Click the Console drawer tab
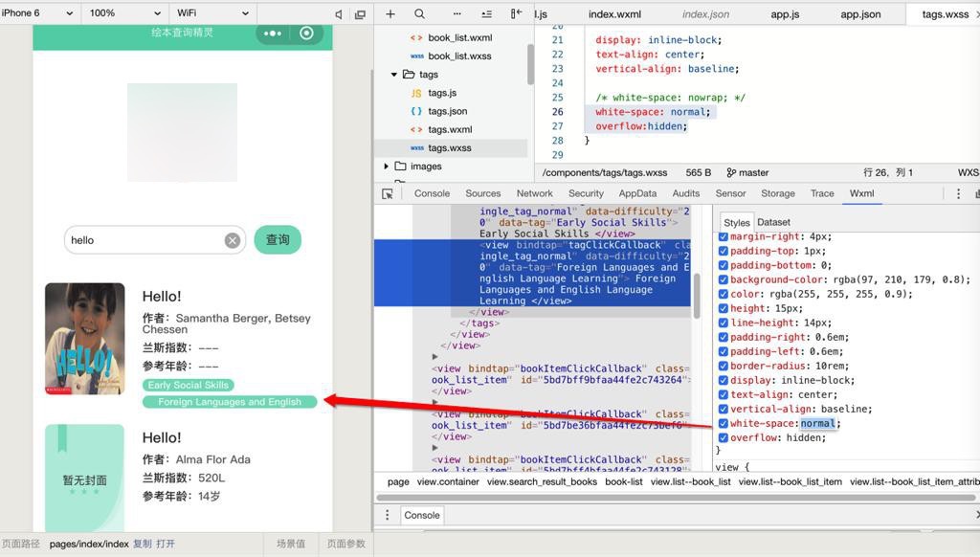Viewport: 980px width, 557px height. click(422, 515)
